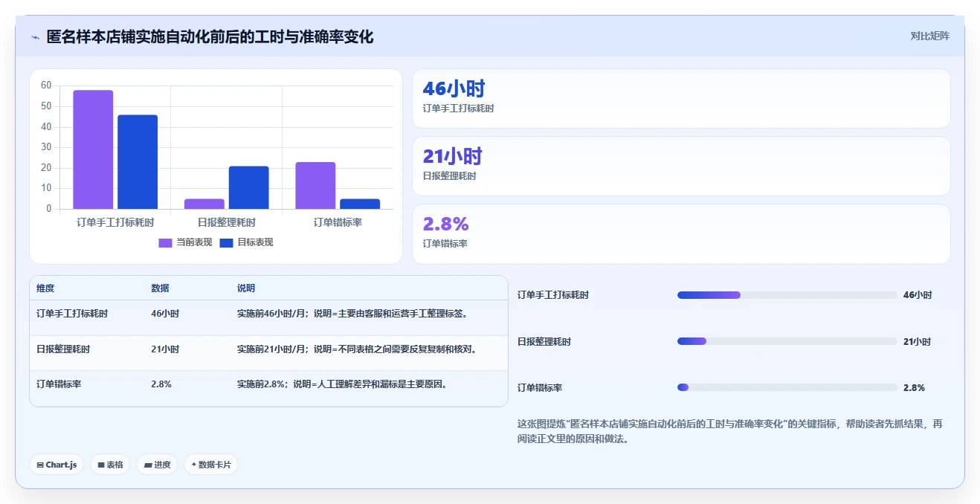This screenshot has width=980, height=504.
Task: Click the 订单手工打标耗时 x-axis label
Action: coord(115,222)
